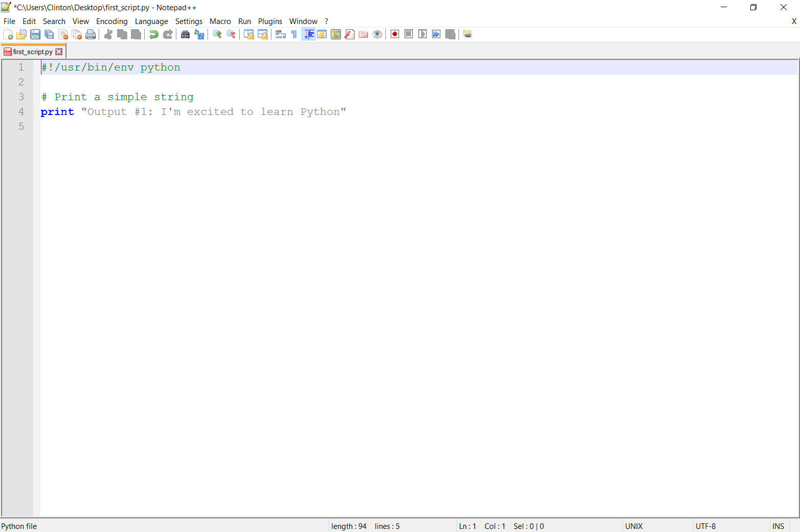800x532 pixels.
Task: Stop macro recording with the square icon
Action: click(408, 34)
